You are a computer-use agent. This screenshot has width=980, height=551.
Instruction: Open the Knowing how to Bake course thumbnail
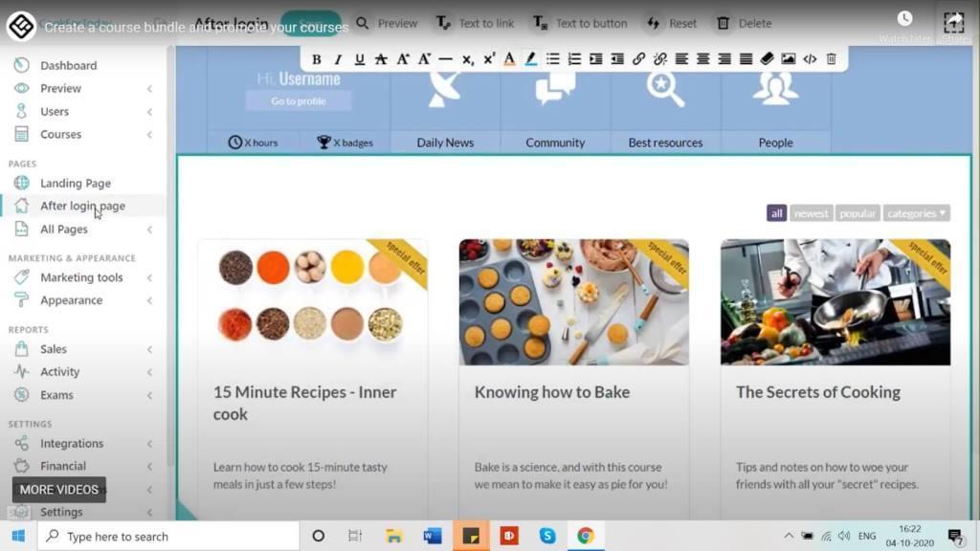coord(574,302)
